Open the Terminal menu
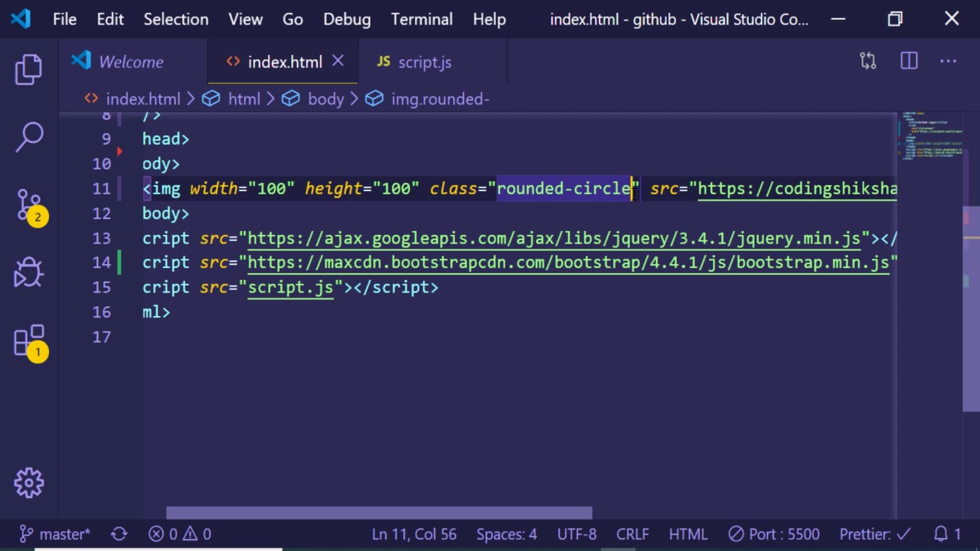 (421, 19)
